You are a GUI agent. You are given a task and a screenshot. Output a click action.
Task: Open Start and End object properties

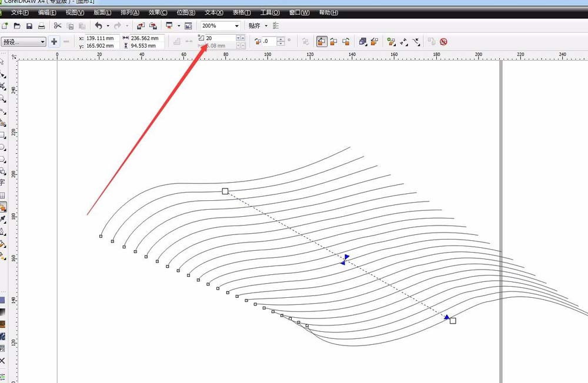404,42
